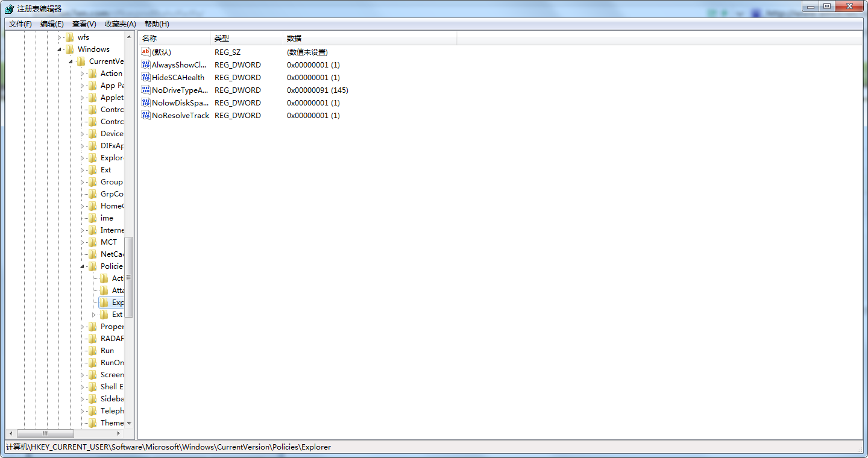The image size is (868, 458).
Task: Click the NoResolveTrack DWORD value icon
Action: (146, 115)
